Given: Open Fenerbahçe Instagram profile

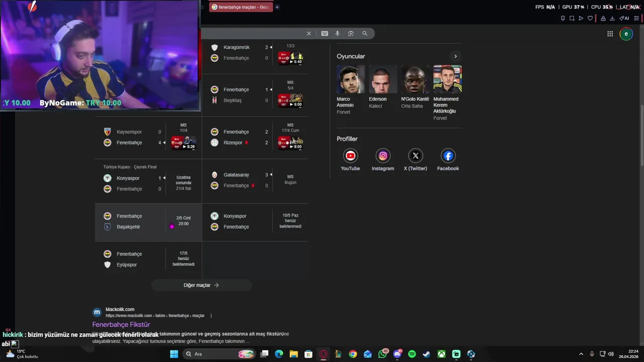Looking at the screenshot, I should pyautogui.click(x=383, y=160).
